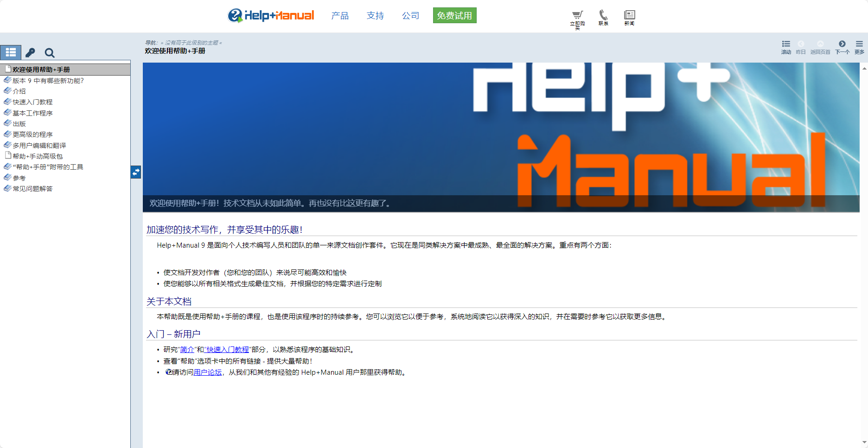Click the Help+Manual logo

(x=271, y=15)
